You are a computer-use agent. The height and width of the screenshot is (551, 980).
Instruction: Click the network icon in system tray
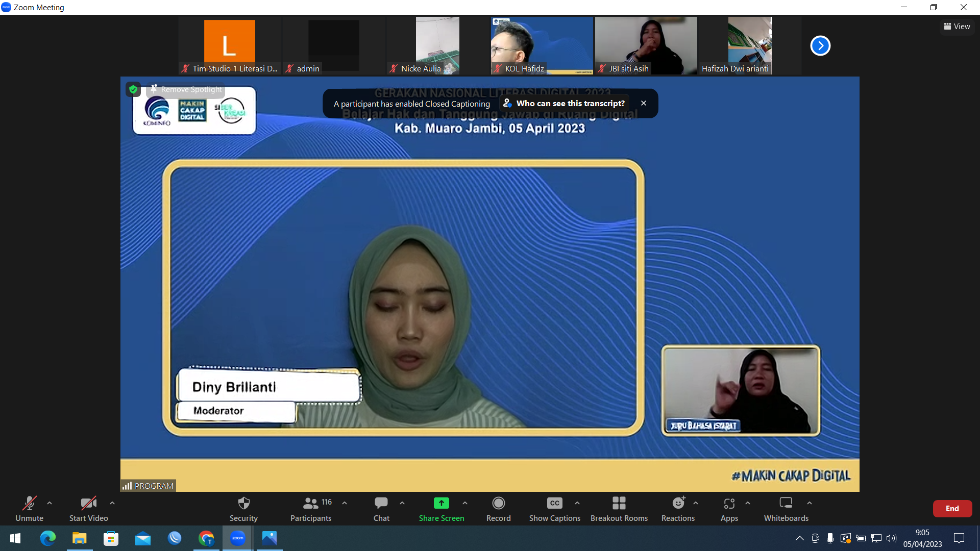click(876, 538)
